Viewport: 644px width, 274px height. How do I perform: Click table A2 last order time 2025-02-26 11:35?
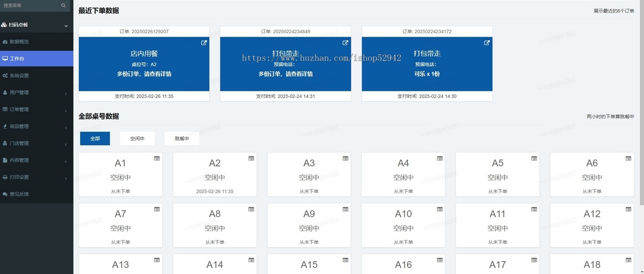point(215,191)
